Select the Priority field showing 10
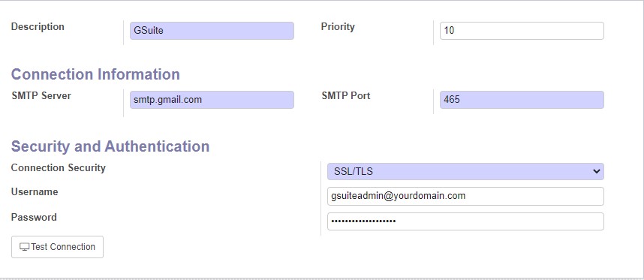This screenshot has width=644, height=280. click(522, 31)
